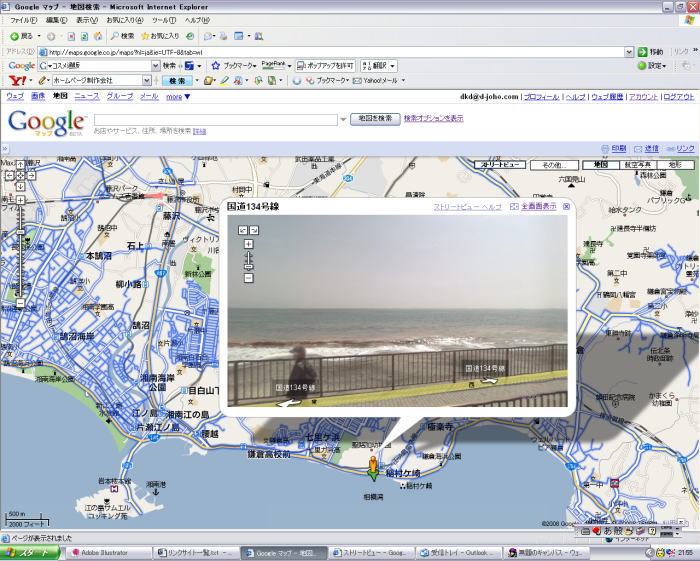This screenshot has height=561, width=700.
Task: Click the Pegman marker on the map
Action: (x=373, y=468)
